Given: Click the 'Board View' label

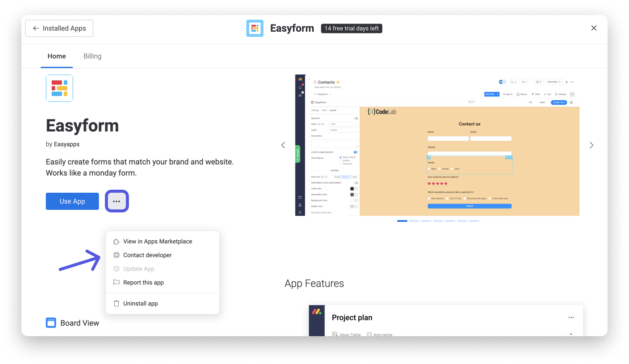Looking at the screenshot, I should tap(80, 323).
